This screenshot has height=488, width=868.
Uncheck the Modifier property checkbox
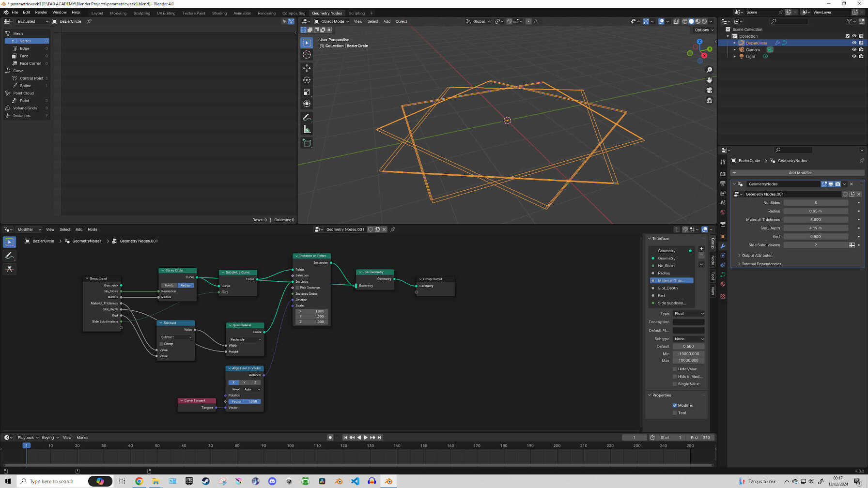(675, 406)
